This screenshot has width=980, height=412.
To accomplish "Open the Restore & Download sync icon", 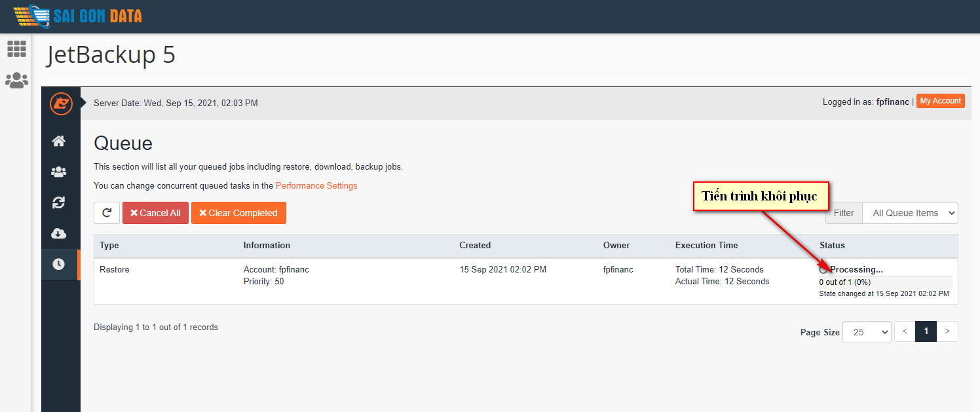I will coord(59,202).
